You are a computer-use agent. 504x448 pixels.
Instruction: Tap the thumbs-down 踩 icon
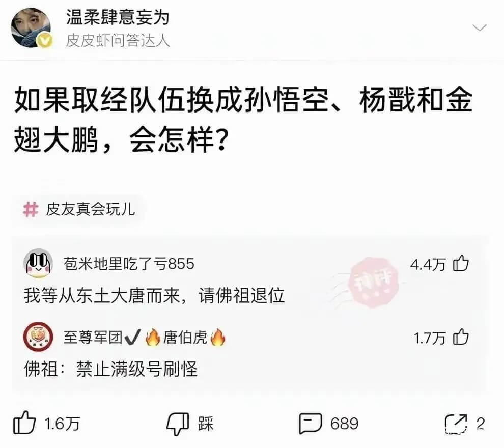tap(178, 424)
